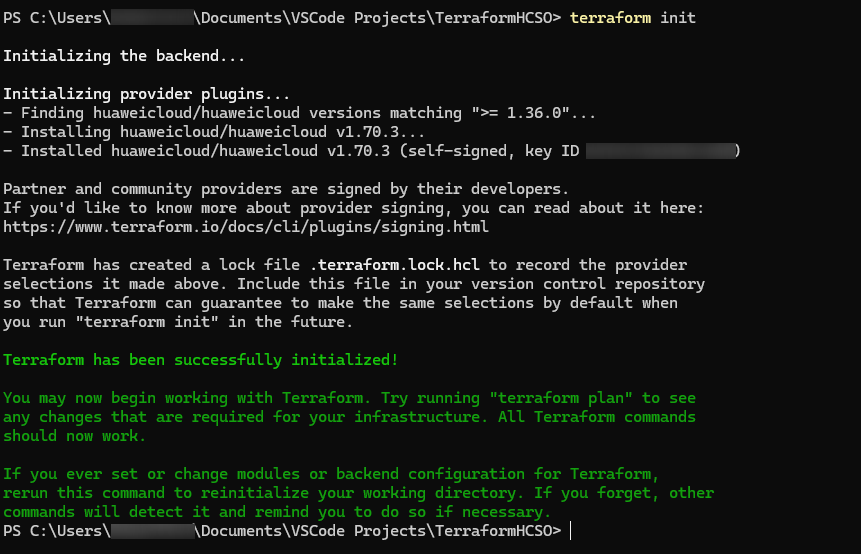
Task: Click the typed "terraform init" command at top
Action: click(632, 18)
